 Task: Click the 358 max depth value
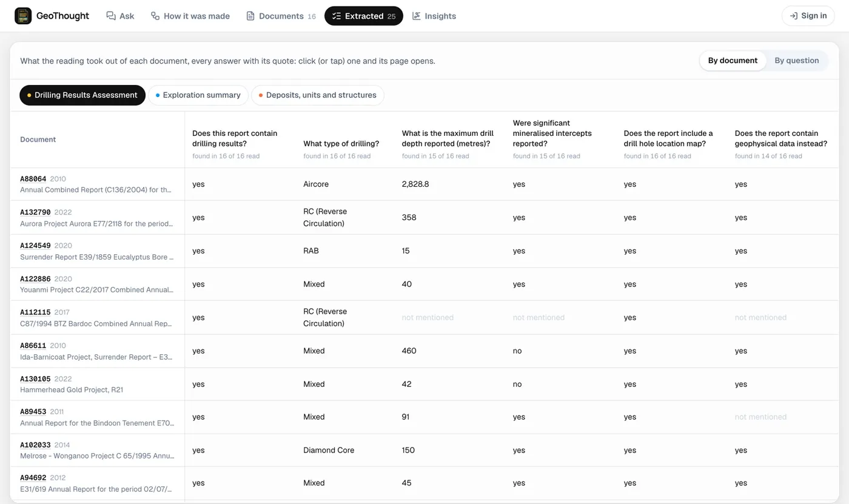409,218
